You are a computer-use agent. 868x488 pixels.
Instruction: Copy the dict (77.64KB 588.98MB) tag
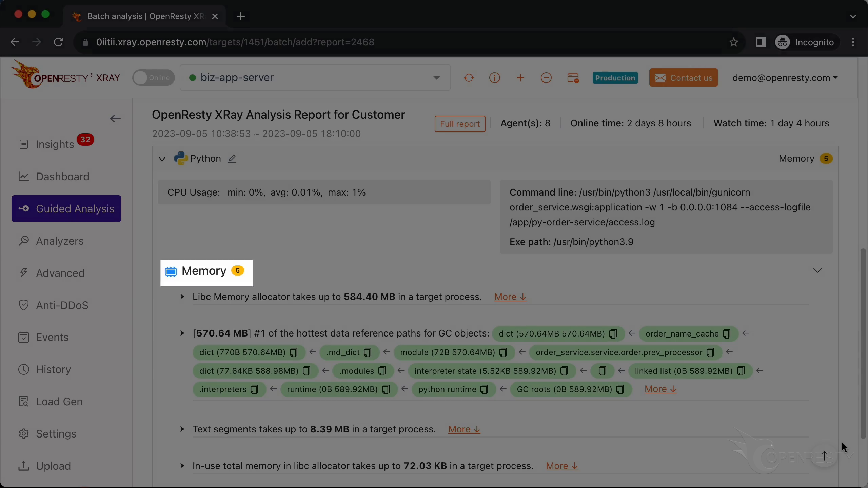click(x=307, y=371)
